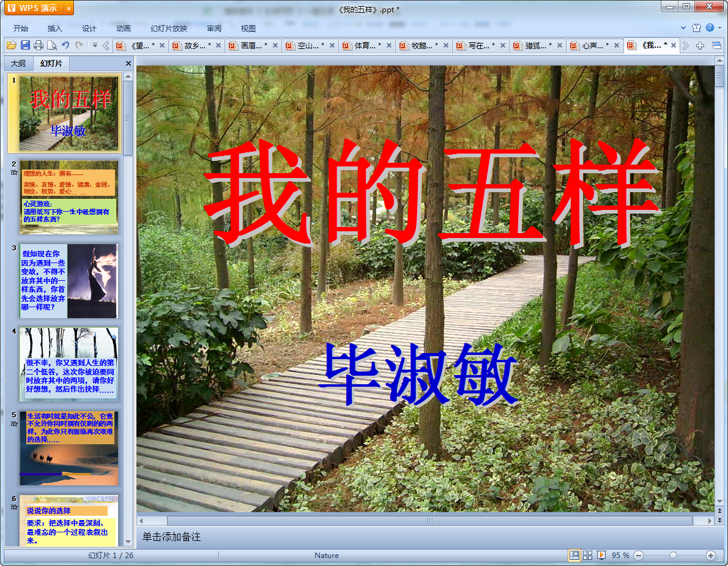The image size is (728, 566).
Task: Show previous document tabs with left chevron
Action: click(106, 45)
